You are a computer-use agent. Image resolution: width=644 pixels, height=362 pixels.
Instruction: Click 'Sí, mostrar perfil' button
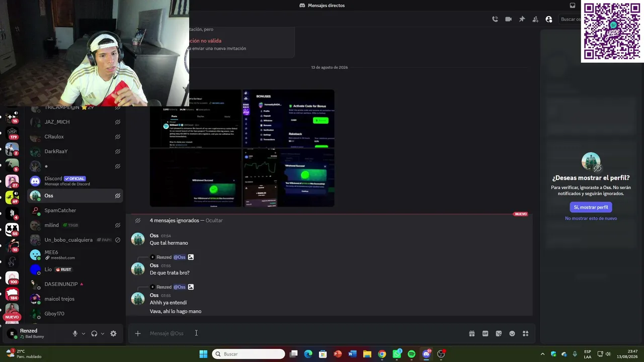(x=591, y=207)
